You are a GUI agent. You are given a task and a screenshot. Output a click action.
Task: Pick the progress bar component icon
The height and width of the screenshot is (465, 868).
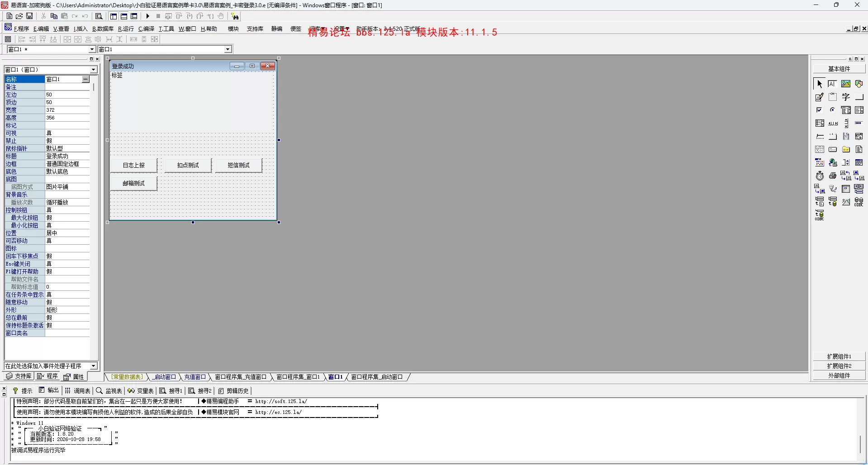(859, 123)
